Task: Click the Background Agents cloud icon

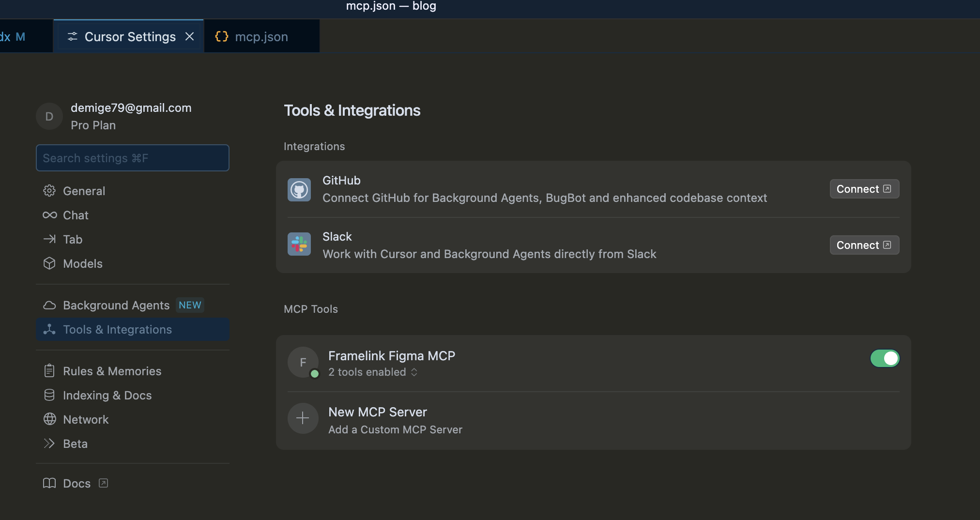Action: tap(49, 305)
